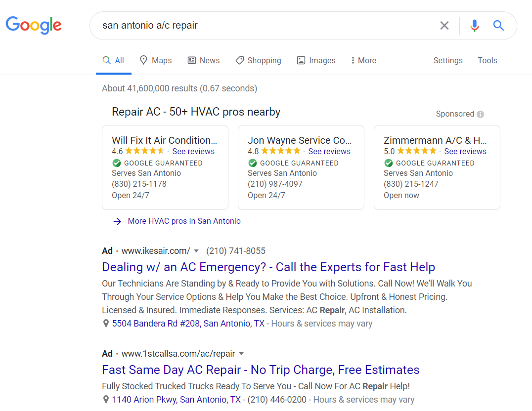Screen dimensions: 532x411
Task: Open 5504 Bandera Rd #208 address link
Action: click(188, 324)
